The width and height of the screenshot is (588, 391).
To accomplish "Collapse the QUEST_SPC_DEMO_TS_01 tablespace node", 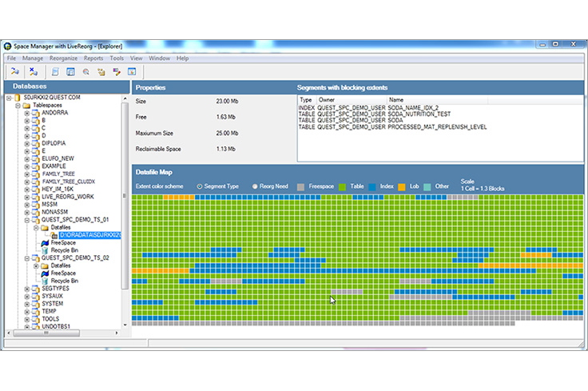I will pos(27,220).
